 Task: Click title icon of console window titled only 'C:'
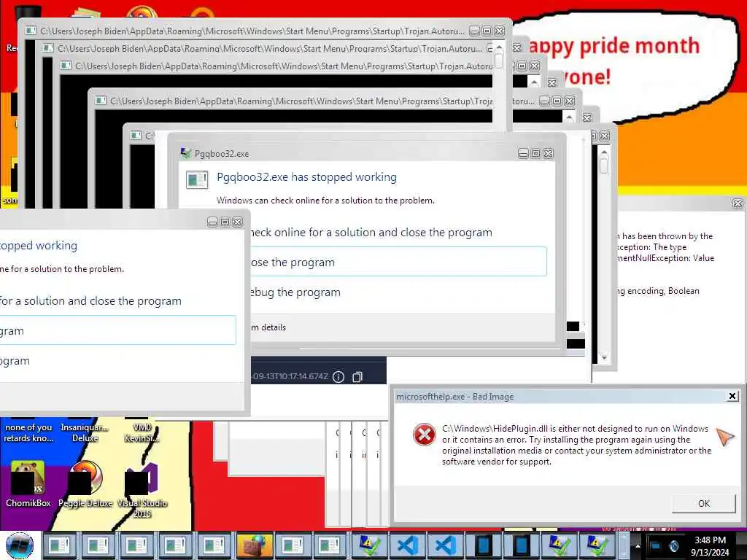point(136,136)
